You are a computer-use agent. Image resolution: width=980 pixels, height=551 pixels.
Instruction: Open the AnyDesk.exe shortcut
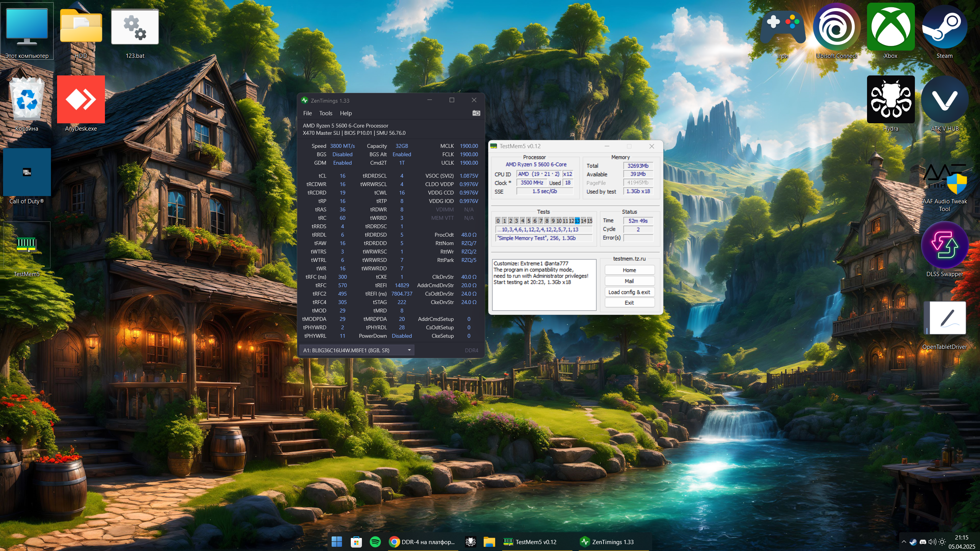coord(81,100)
